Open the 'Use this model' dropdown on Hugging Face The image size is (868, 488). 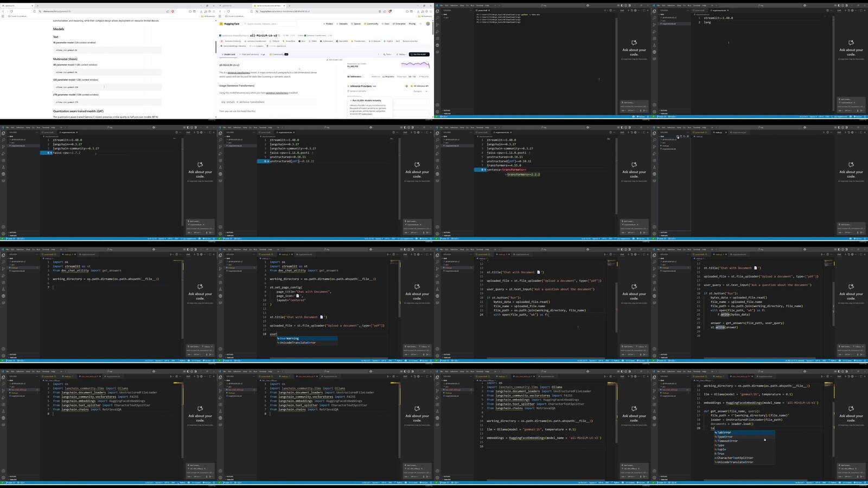click(419, 54)
